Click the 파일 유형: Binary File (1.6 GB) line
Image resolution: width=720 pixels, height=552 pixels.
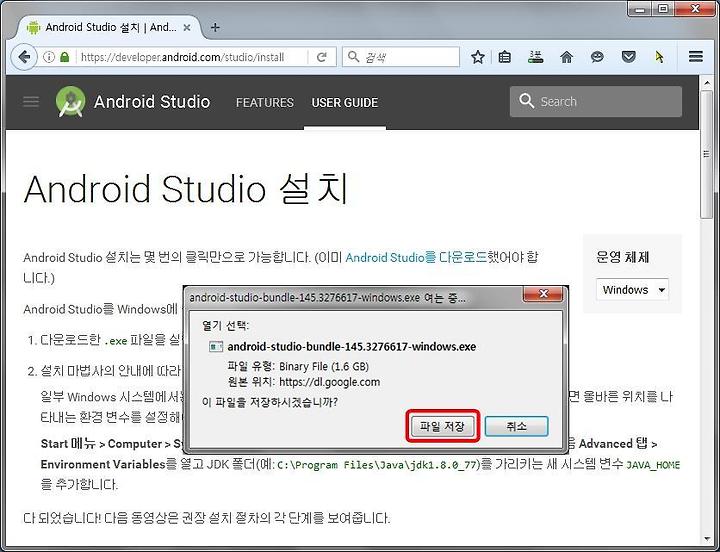tap(298, 366)
